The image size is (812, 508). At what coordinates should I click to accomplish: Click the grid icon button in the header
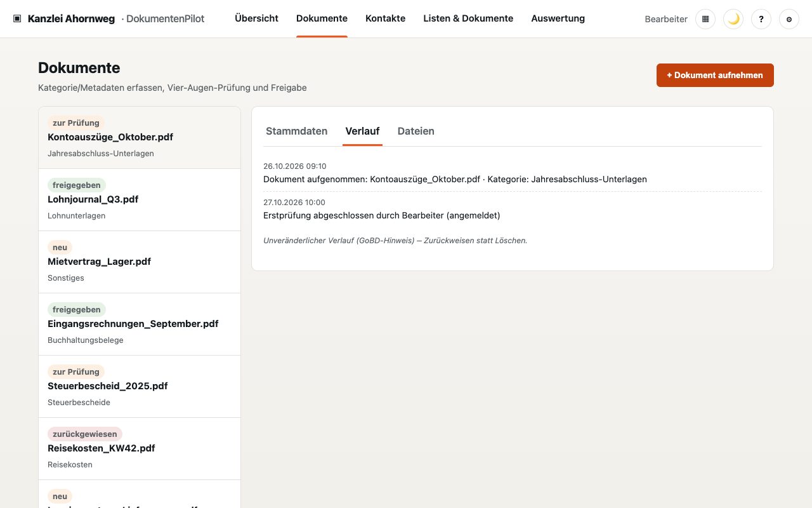[705, 19]
